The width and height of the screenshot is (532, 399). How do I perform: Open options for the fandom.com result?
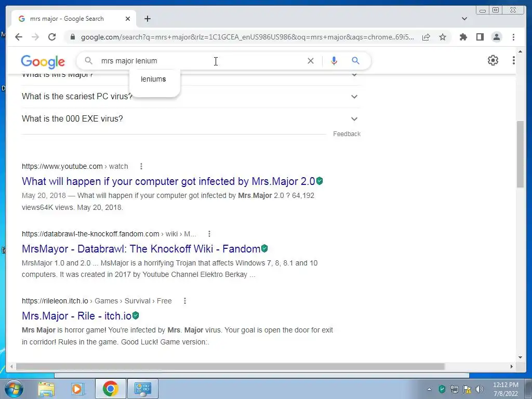point(209,234)
